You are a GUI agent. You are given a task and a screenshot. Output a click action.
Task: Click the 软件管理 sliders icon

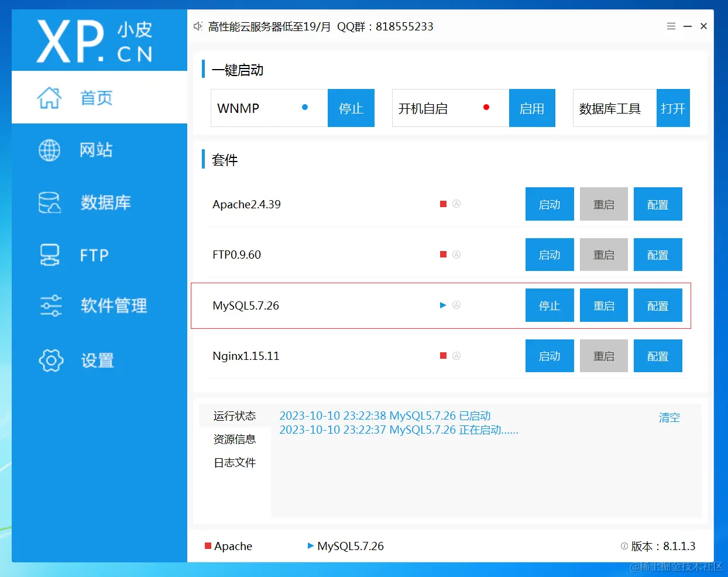(x=50, y=305)
